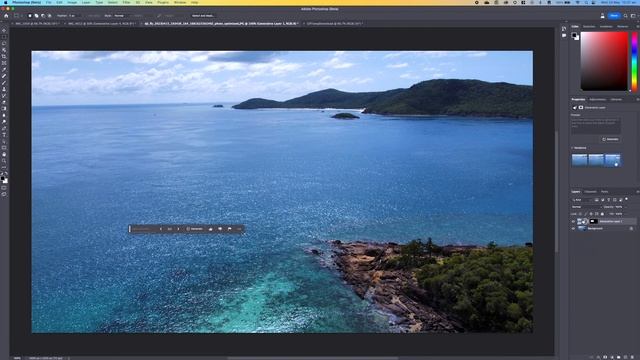Screen dimensions: 640x360
Task: Select the Pen tool
Action: tap(4, 129)
